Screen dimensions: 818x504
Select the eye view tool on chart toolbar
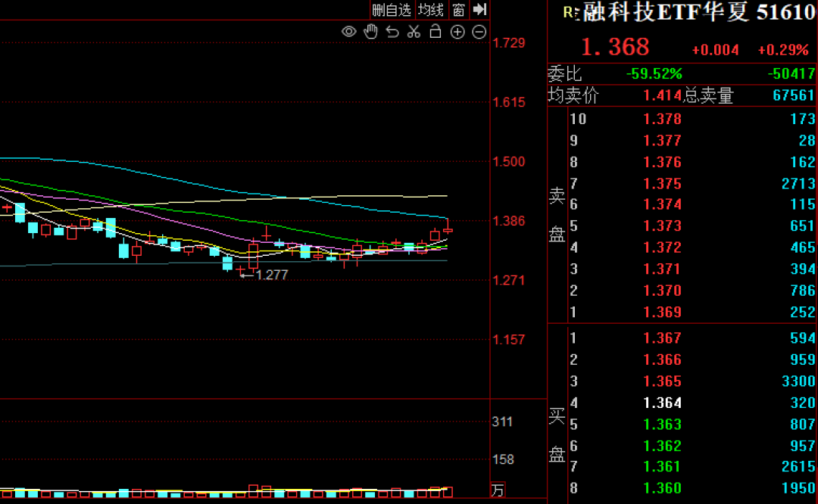(x=348, y=32)
